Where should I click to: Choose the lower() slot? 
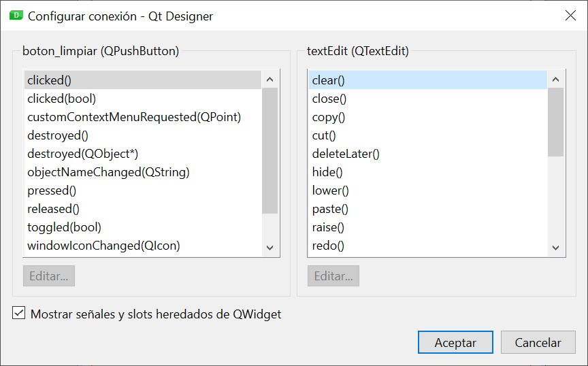tap(428, 190)
